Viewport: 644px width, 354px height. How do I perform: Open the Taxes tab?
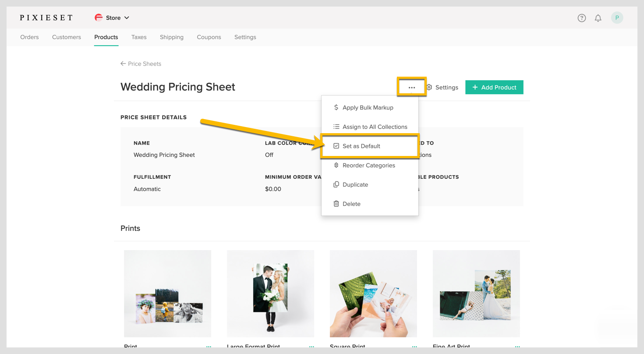(x=139, y=37)
